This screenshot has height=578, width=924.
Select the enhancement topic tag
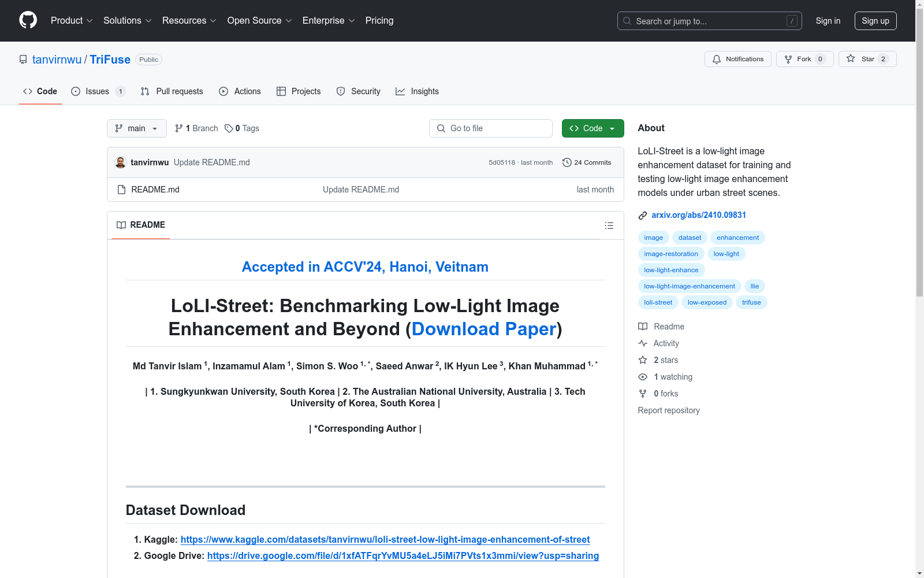coord(737,238)
